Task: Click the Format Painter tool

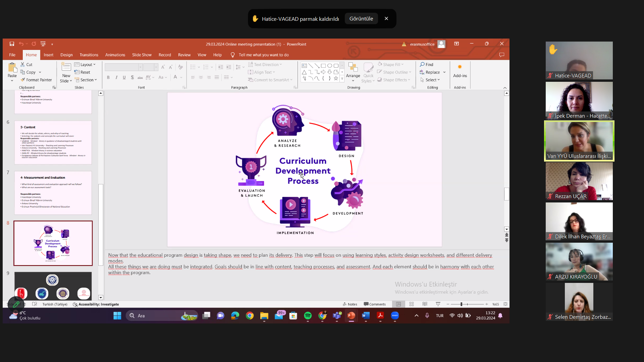Action: [x=36, y=80]
